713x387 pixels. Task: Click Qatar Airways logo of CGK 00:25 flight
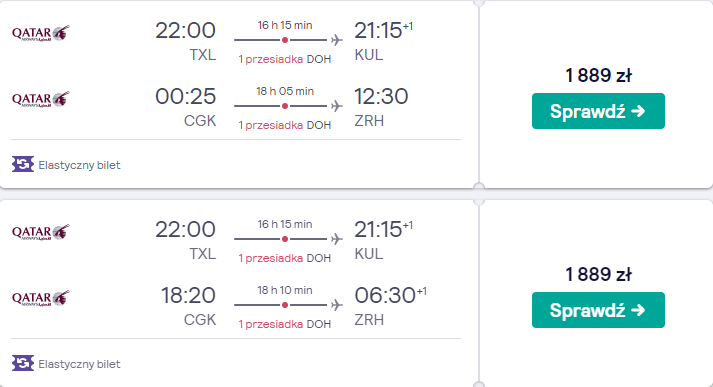tap(41, 100)
